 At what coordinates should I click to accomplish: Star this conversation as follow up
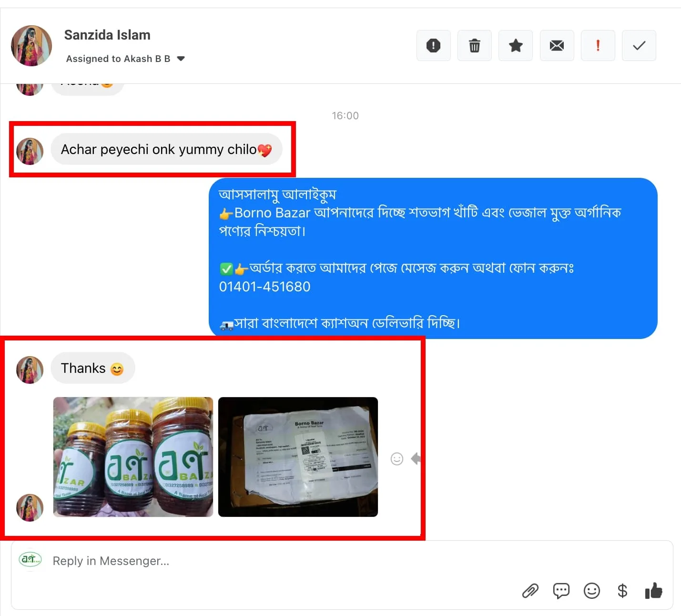point(516,46)
